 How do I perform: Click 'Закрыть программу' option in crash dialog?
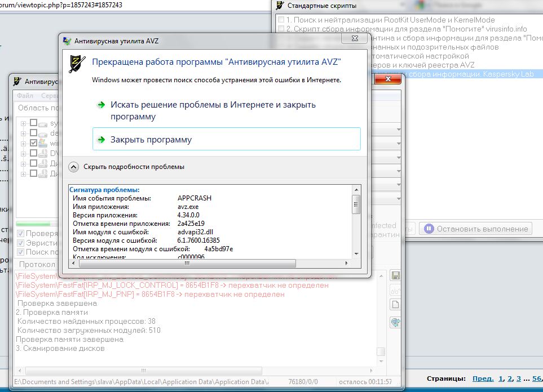tap(227, 139)
